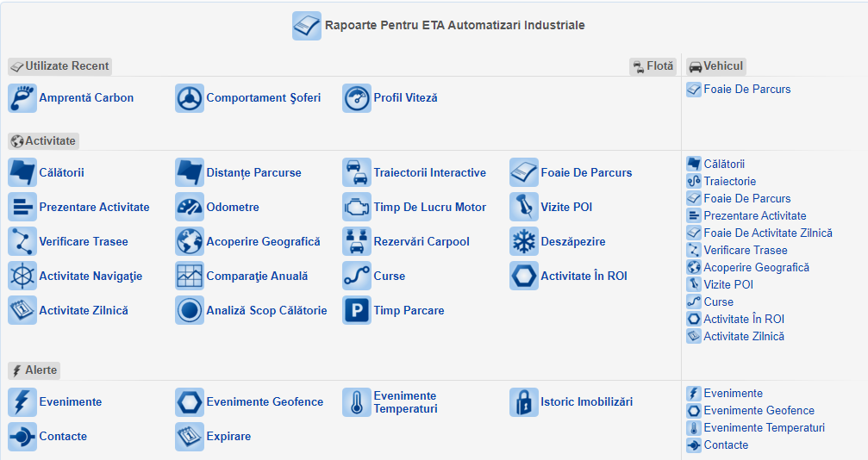Click the Profil Viteză speedometer icon

[357, 98]
